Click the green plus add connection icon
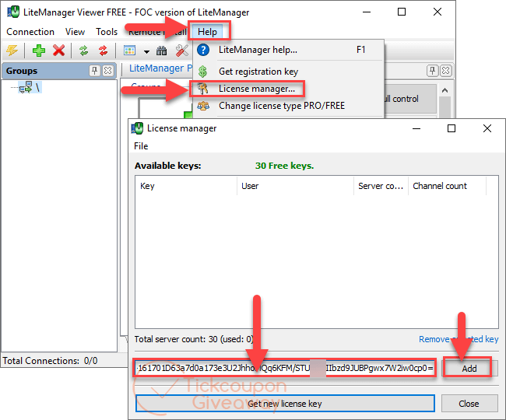Image resolution: width=506 pixels, height=420 pixels. click(39, 51)
